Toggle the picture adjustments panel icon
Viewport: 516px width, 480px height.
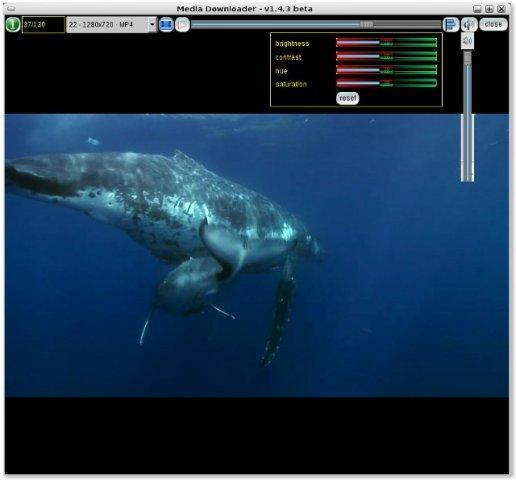point(451,25)
